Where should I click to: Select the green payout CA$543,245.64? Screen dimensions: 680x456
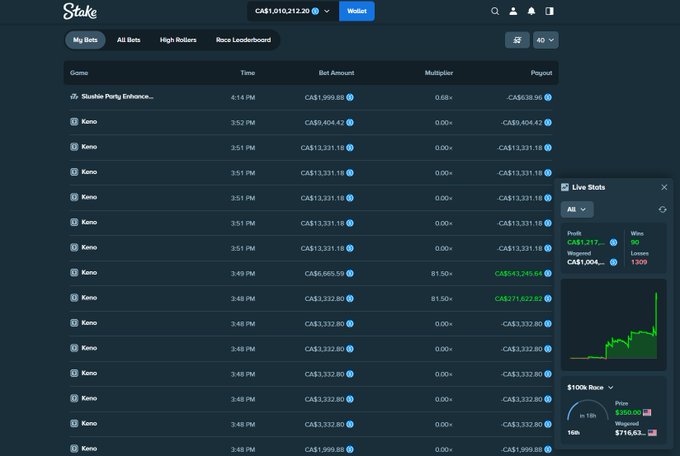pyautogui.click(x=518, y=273)
